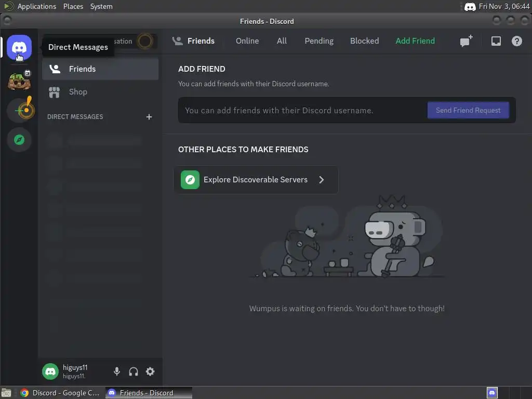Focus the Discord username input field
532x399 pixels.
pos(303,110)
